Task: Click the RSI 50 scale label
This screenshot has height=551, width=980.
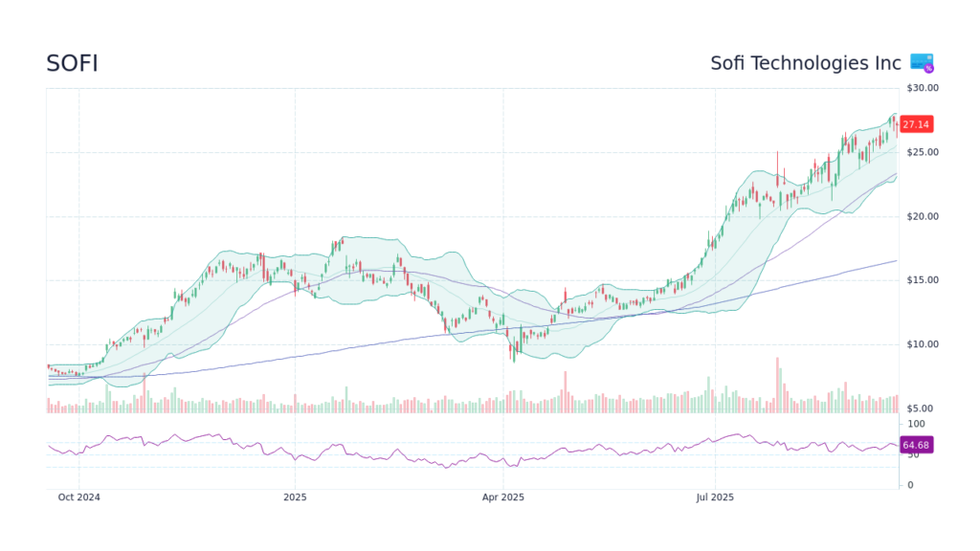Action: point(913,454)
